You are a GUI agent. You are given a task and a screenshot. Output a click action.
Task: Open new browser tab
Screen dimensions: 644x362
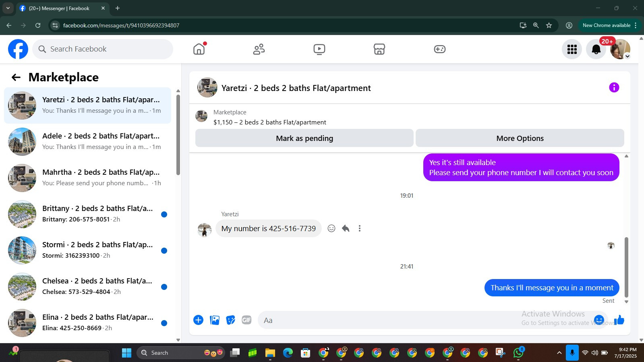(118, 8)
